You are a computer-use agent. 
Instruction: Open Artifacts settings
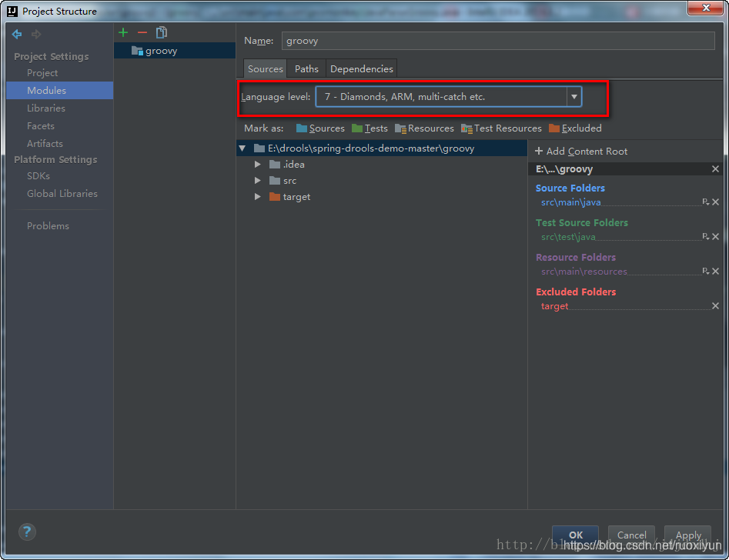[45, 144]
